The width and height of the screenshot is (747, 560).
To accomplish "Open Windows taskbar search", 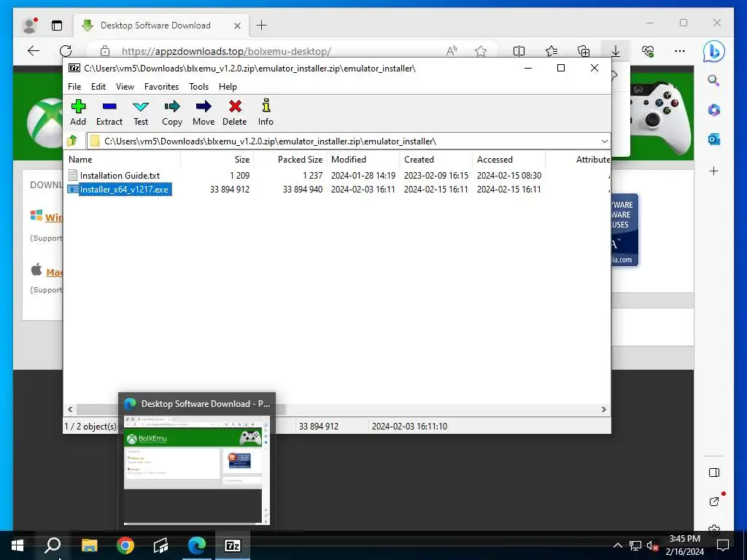I will [53, 545].
